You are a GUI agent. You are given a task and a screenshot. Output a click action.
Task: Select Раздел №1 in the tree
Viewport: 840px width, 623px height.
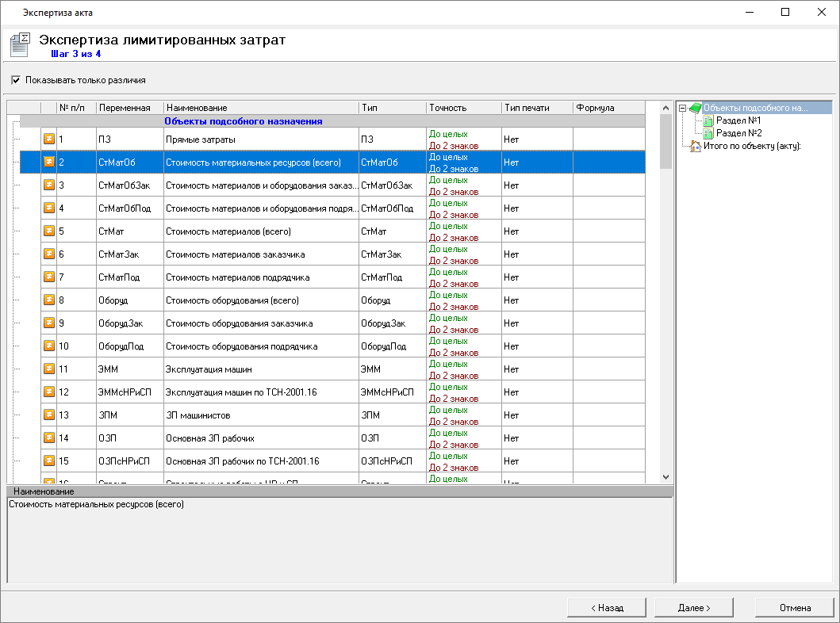click(x=738, y=120)
